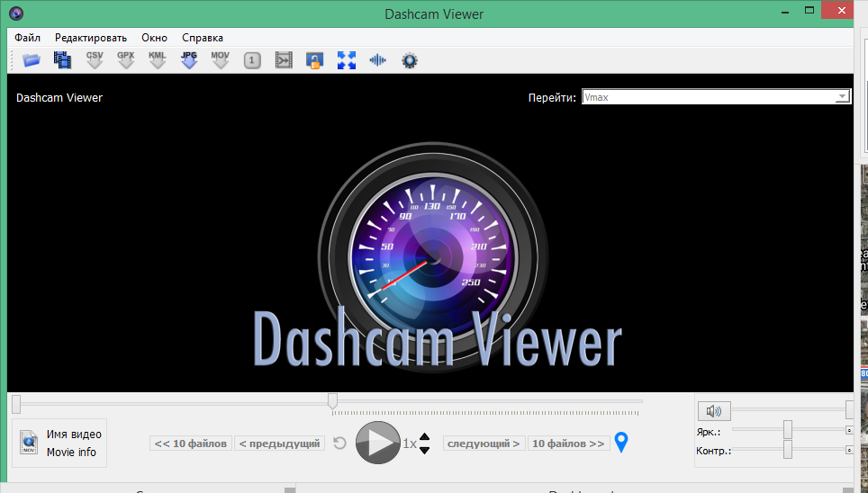Click the audio waveform icon

tap(378, 60)
